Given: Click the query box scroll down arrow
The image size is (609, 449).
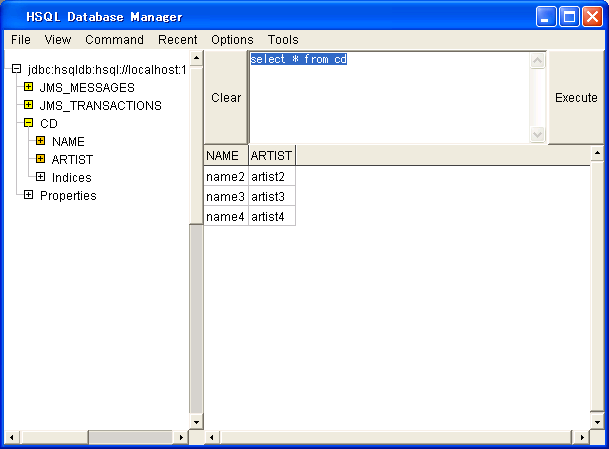Looking at the screenshot, I should click(538, 134).
